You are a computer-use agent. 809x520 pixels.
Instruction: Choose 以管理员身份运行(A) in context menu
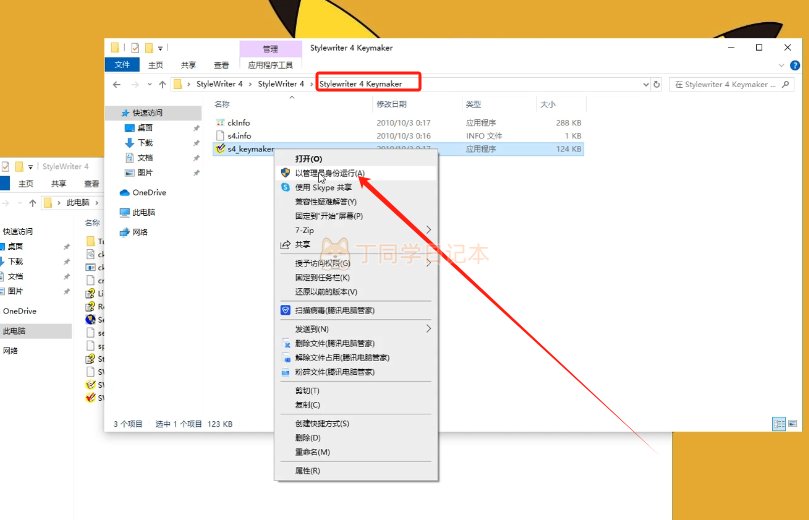pos(356,173)
